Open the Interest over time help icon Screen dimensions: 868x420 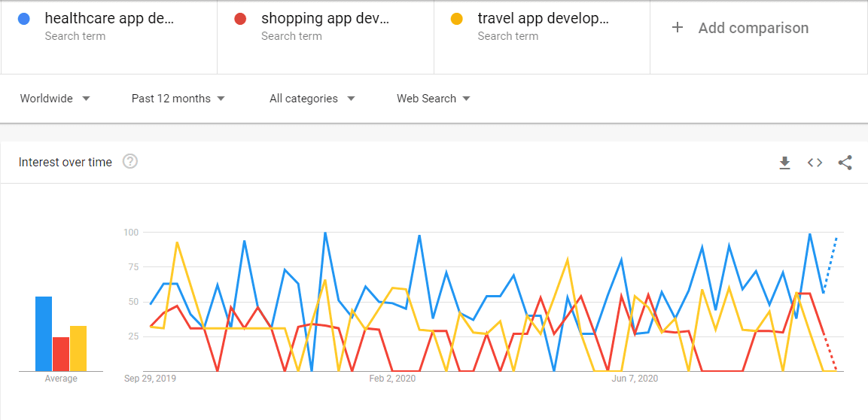(130, 162)
